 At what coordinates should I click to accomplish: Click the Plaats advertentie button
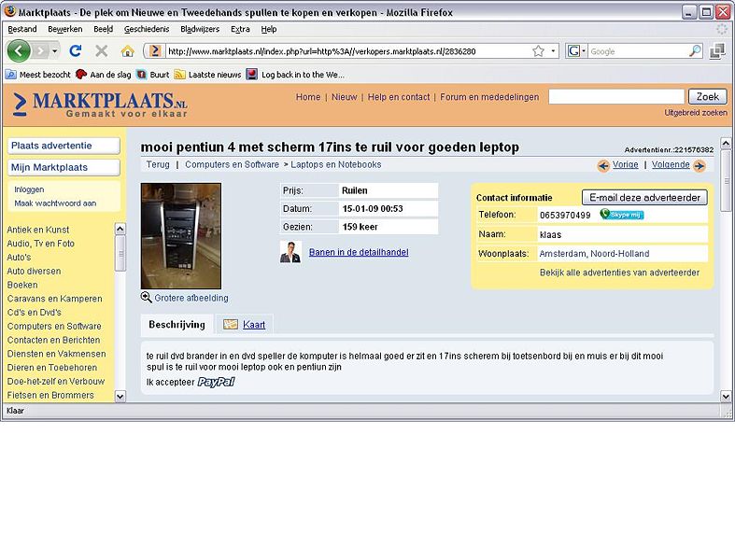(64, 146)
